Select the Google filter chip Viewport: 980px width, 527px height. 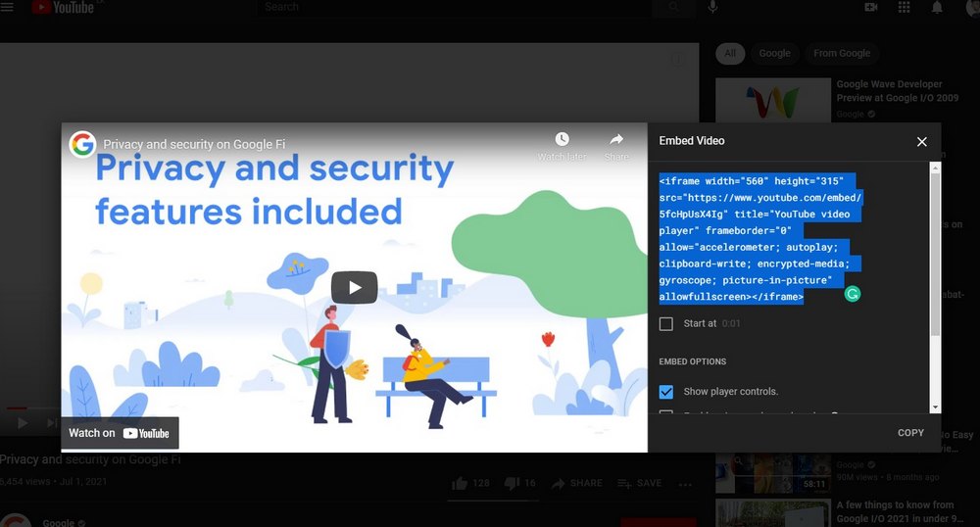(774, 53)
